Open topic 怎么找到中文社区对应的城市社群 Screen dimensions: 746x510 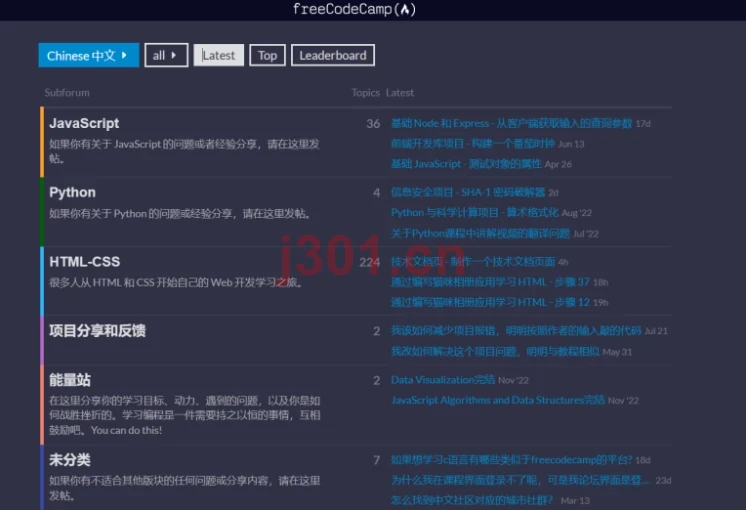472,500
